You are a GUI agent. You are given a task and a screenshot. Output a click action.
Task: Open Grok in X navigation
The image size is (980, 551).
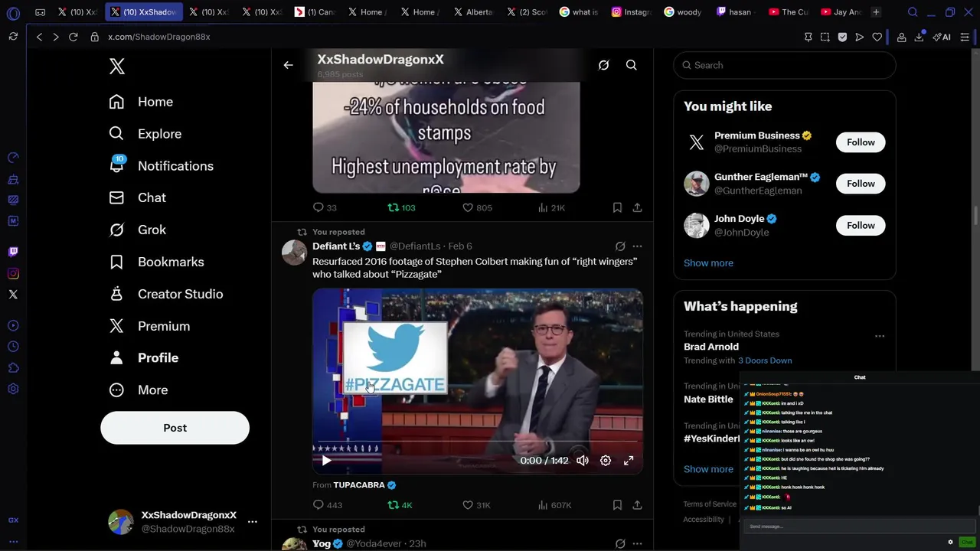[137, 230]
